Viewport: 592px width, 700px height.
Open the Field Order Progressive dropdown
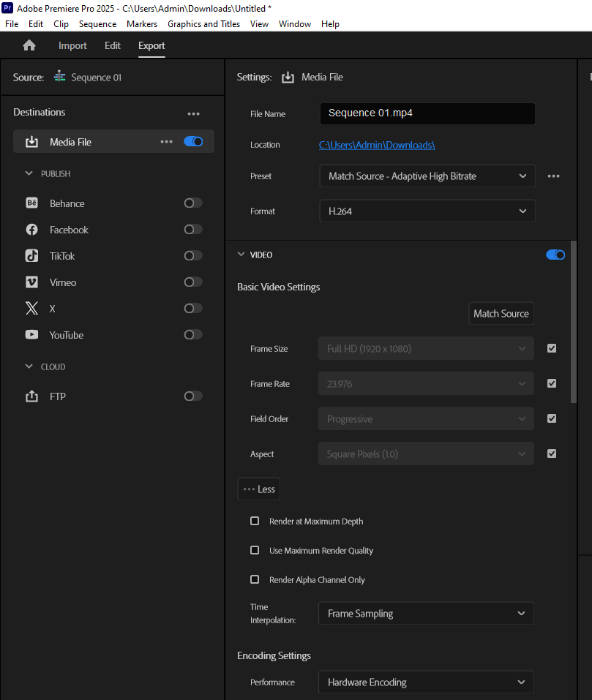426,418
